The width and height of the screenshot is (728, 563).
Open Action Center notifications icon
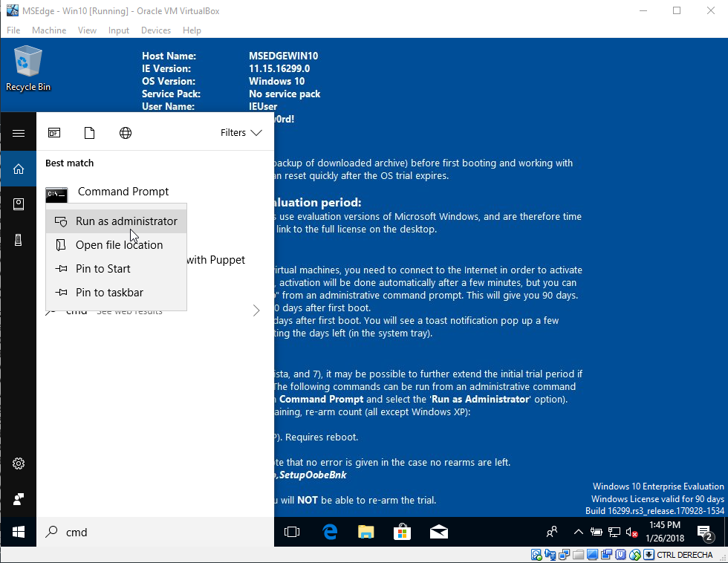(705, 533)
